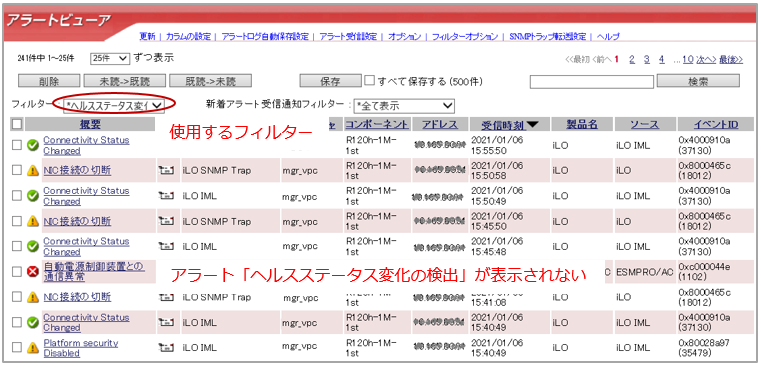Open Platform security Disabled alert

81,348
